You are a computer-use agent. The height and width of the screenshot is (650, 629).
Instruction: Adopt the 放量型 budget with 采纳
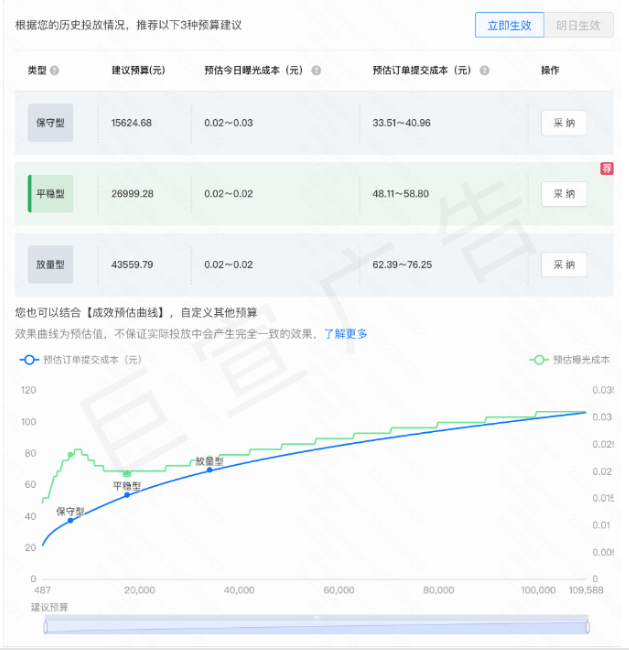pyautogui.click(x=564, y=265)
